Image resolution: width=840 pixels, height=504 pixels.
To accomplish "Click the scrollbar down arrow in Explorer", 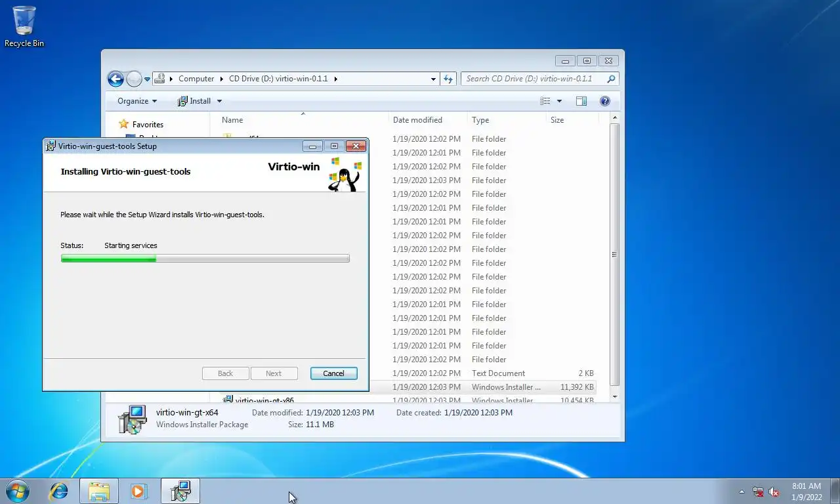I will point(614,397).
